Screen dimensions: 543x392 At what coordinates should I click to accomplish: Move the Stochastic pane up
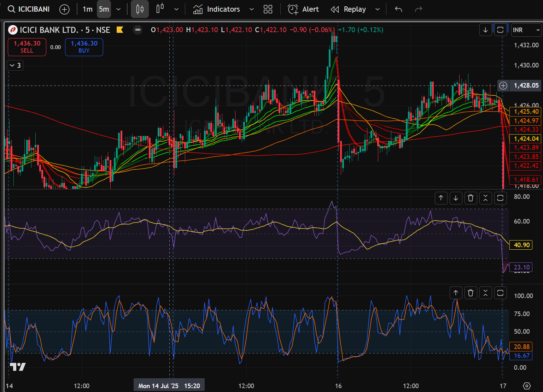pos(456,293)
